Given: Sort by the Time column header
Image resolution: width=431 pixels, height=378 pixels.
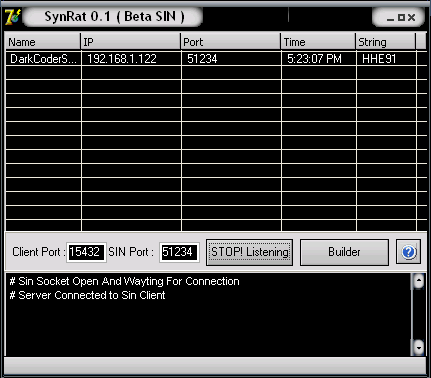Looking at the screenshot, I should tap(318, 42).
